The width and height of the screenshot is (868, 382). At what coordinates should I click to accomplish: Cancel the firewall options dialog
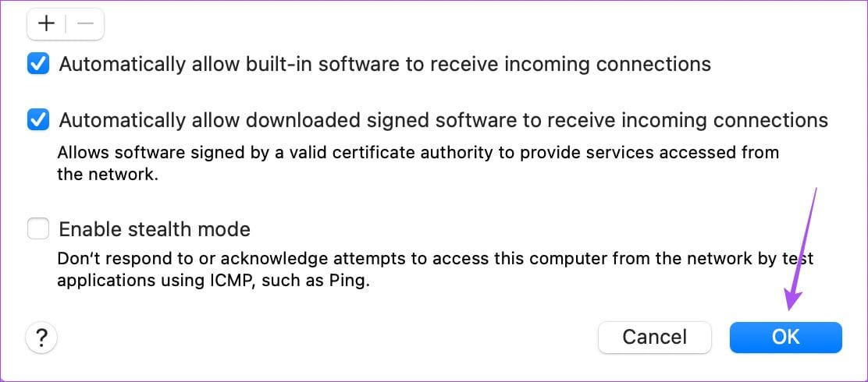click(x=654, y=337)
